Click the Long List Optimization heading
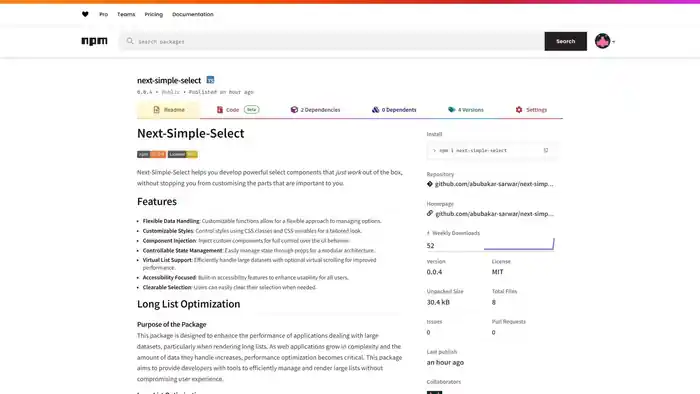 click(x=188, y=304)
